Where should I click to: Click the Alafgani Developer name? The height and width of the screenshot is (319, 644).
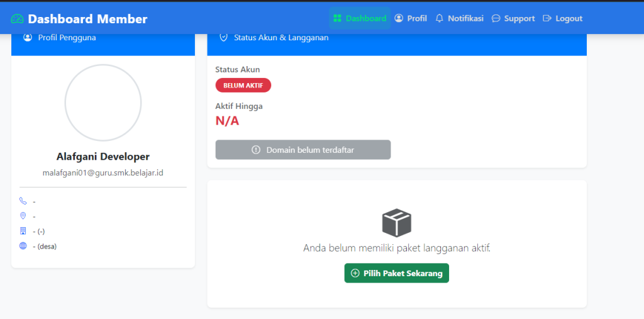tap(103, 157)
